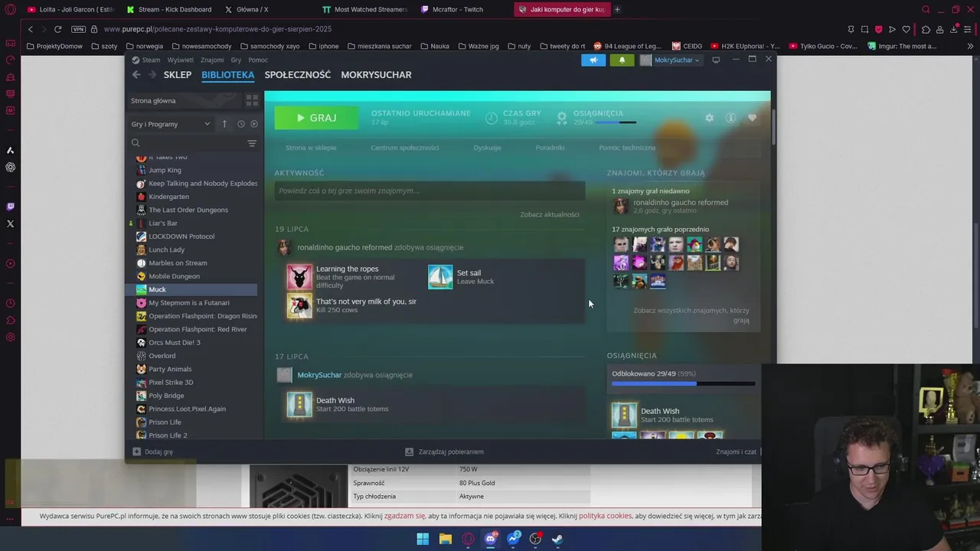Screen dimensions: 980x551
Task: Click Zobacz aktualności link
Action: coord(550,214)
